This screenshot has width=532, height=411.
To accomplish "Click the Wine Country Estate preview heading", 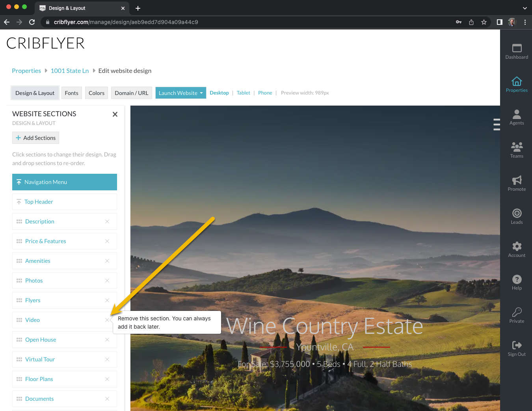I will tap(325, 326).
